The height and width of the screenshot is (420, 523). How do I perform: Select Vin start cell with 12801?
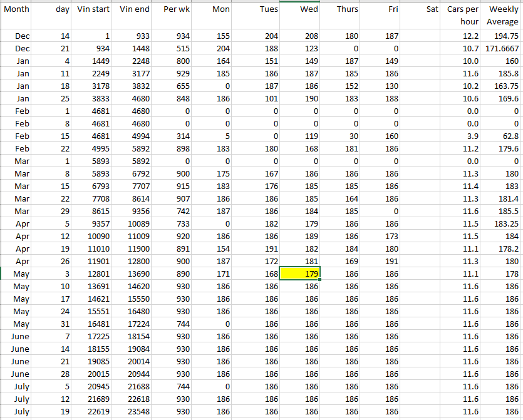(93, 274)
